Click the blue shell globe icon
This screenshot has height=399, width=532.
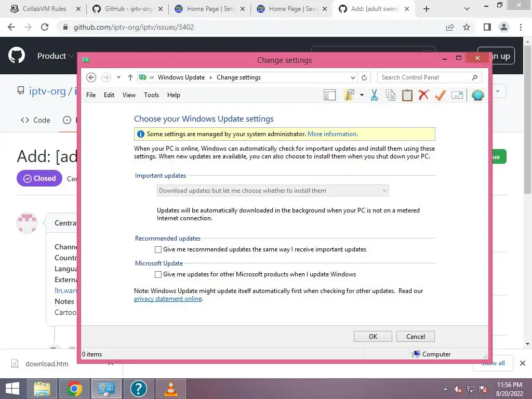click(x=477, y=96)
